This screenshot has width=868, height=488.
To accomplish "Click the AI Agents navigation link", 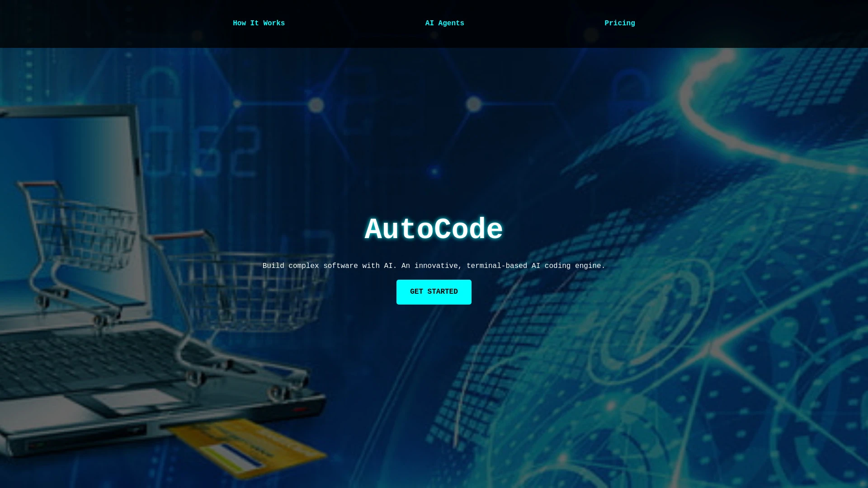I will tap(445, 23).
